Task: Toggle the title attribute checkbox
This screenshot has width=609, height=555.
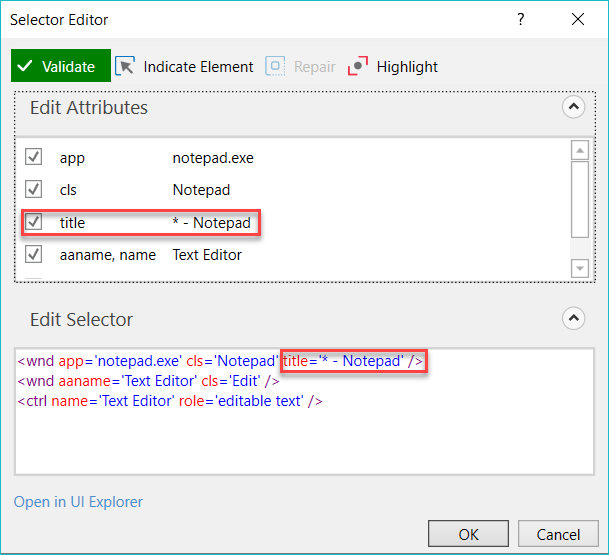Action: coord(34,222)
